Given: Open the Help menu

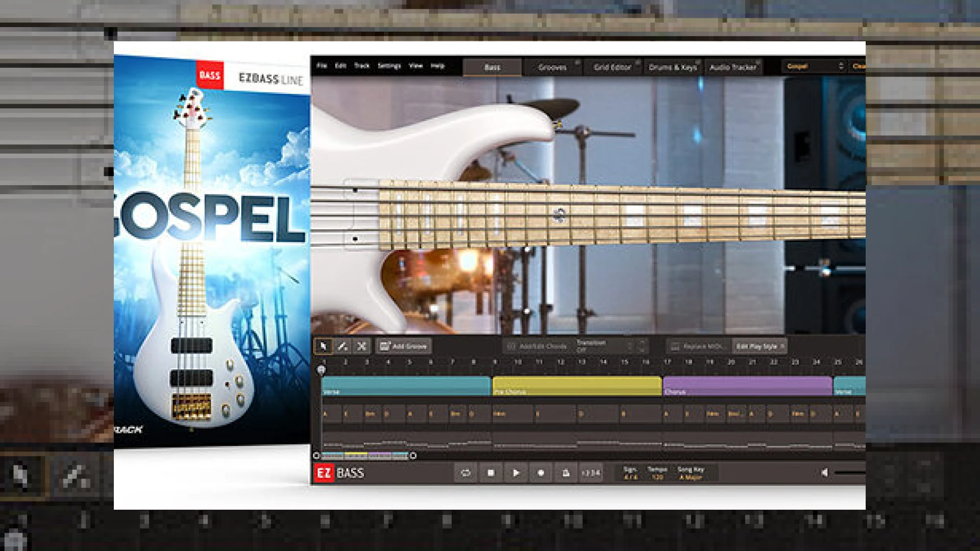Looking at the screenshot, I should pyautogui.click(x=437, y=66).
